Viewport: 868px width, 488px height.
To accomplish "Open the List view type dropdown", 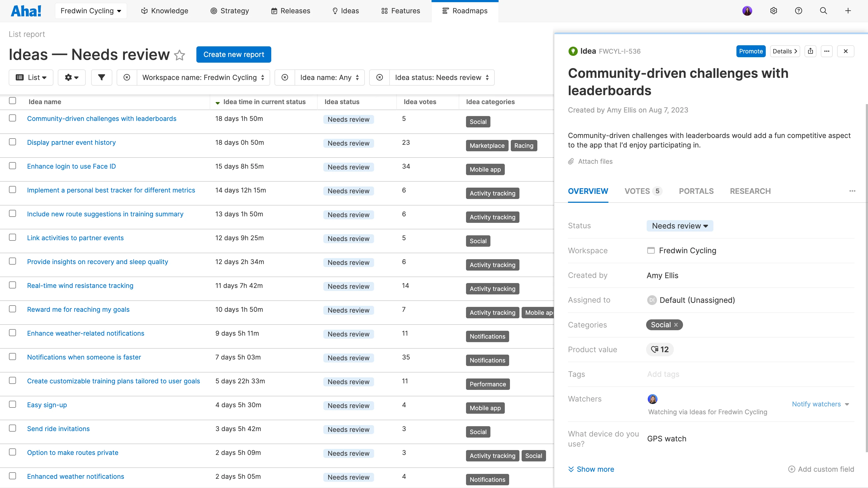I will [x=31, y=78].
